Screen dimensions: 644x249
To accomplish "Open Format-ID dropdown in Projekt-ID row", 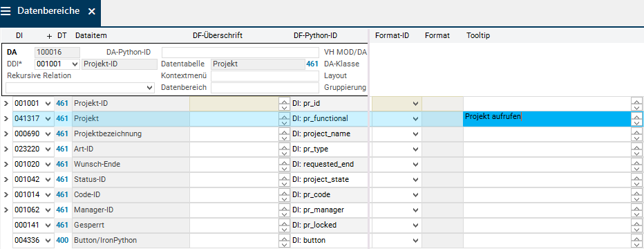I will [416, 104].
